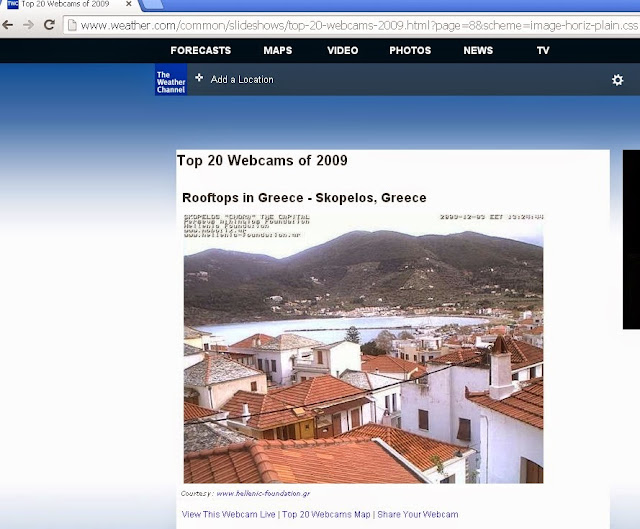Open the Top 20 Webcams Map link
The width and height of the screenshot is (640, 529).
[326, 514]
